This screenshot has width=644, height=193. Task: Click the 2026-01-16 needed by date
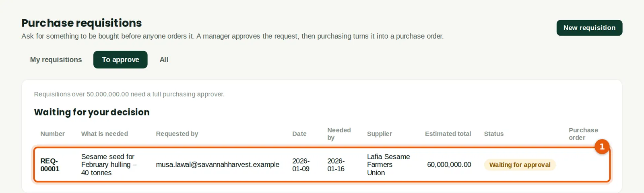coord(336,165)
